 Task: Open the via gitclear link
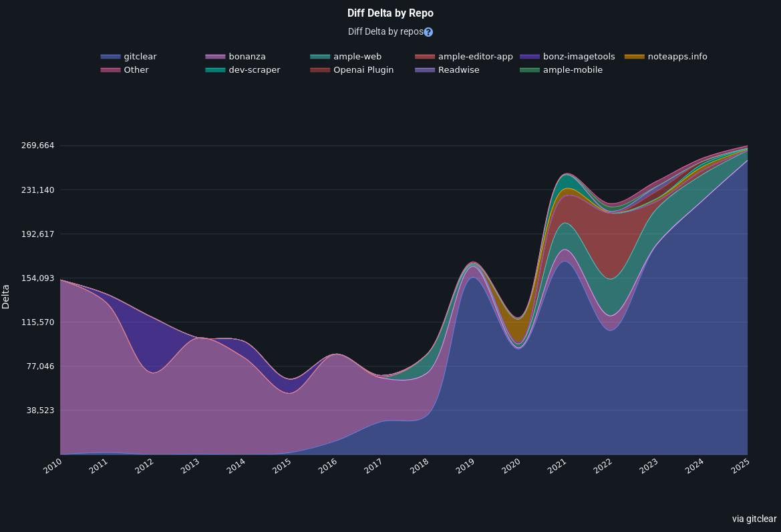(x=754, y=519)
